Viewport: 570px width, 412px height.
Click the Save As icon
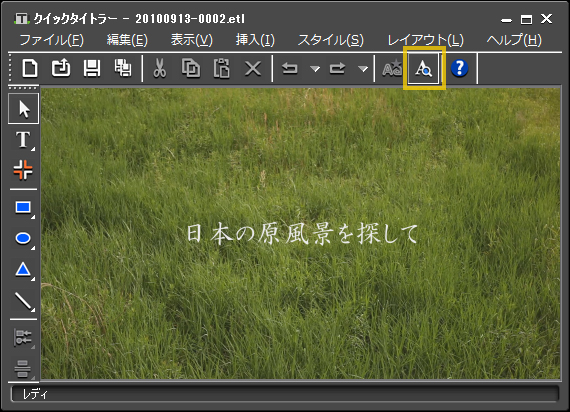123,68
